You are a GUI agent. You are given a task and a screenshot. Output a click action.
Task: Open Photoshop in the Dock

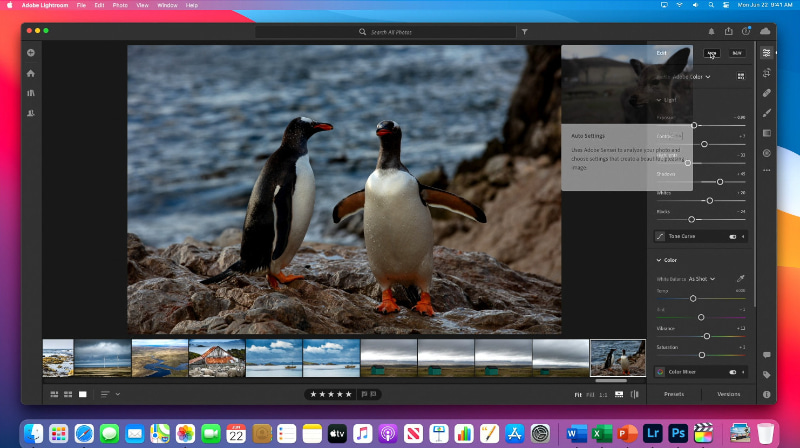tap(678, 434)
